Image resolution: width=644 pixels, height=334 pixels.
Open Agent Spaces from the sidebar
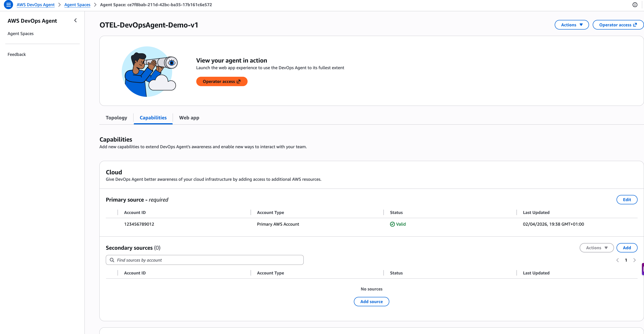21,33
